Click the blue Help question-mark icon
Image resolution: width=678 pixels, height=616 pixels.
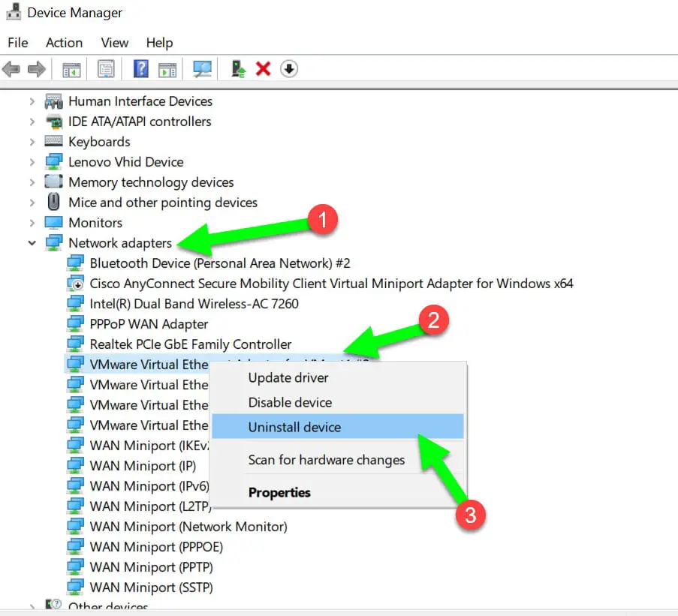tap(141, 69)
